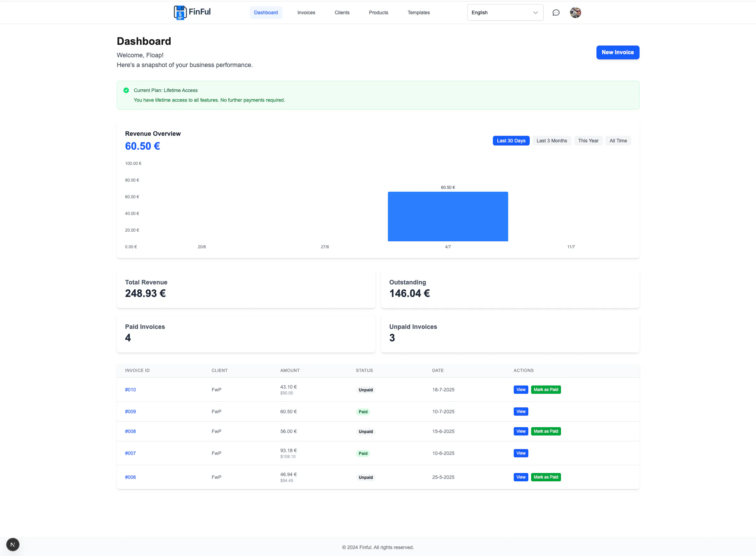Click the date 25-5-2025
Image resolution: width=756 pixels, height=556 pixels.
[443, 477]
